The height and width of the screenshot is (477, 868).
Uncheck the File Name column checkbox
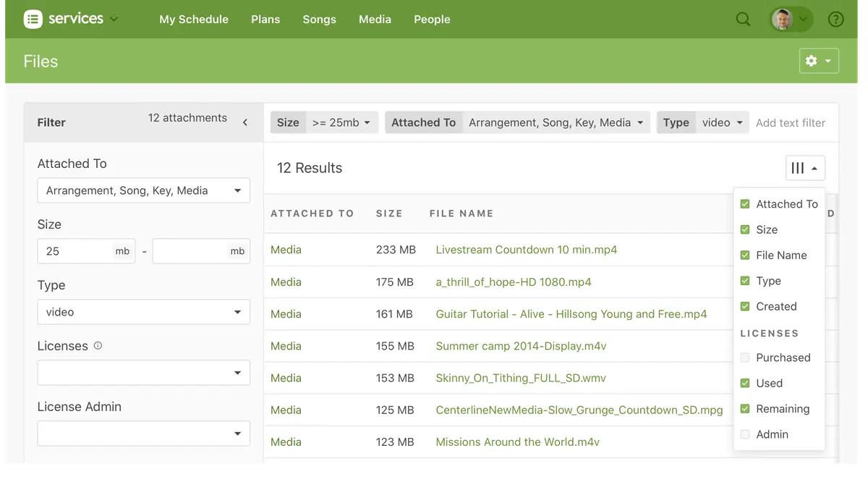[x=745, y=255]
